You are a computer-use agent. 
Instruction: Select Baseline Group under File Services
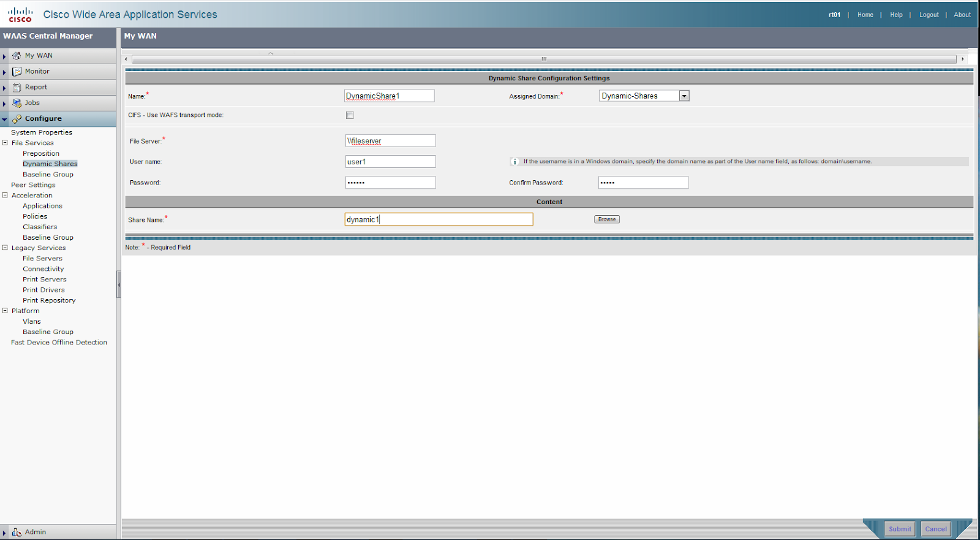tap(48, 174)
